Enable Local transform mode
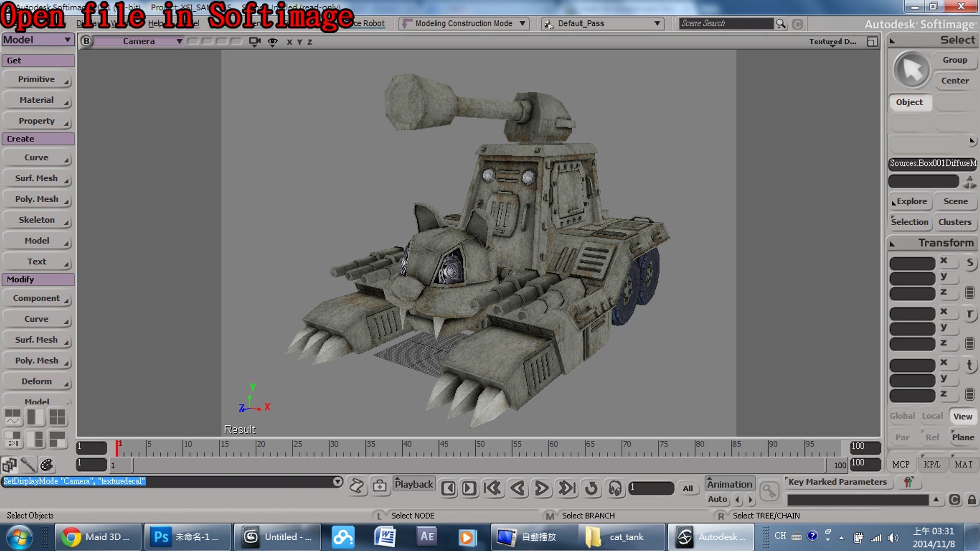Image resolution: width=980 pixels, height=551 pixels. point(932,416)
